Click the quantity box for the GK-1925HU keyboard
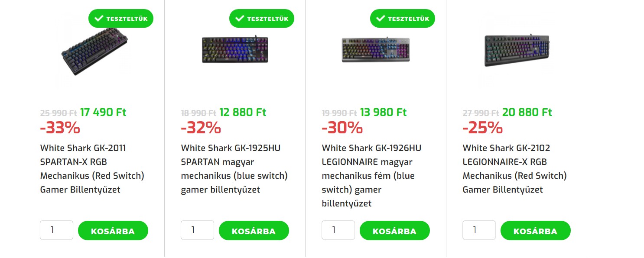The image size is (644, 258). pyautogui.click(x=197, y=230)
